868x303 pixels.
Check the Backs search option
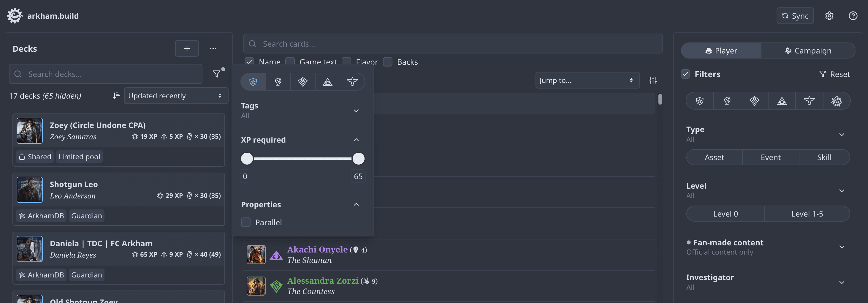[x=388, y=62]
